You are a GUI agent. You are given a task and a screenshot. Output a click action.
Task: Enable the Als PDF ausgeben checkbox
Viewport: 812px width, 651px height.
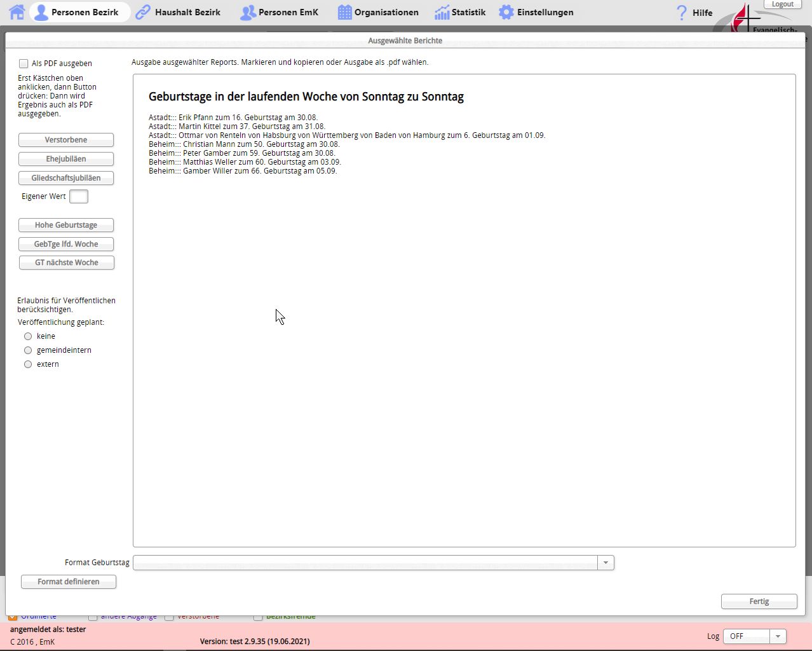(24, 64)
